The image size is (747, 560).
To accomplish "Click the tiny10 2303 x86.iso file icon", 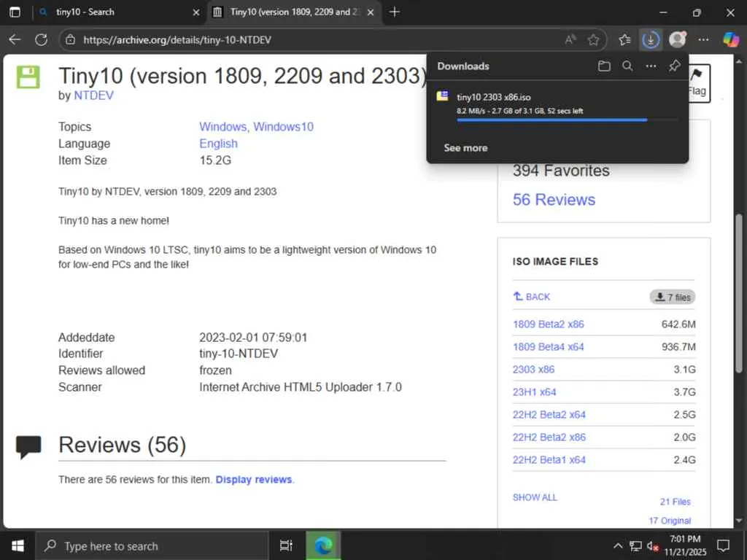I will (x=443, y=96).
